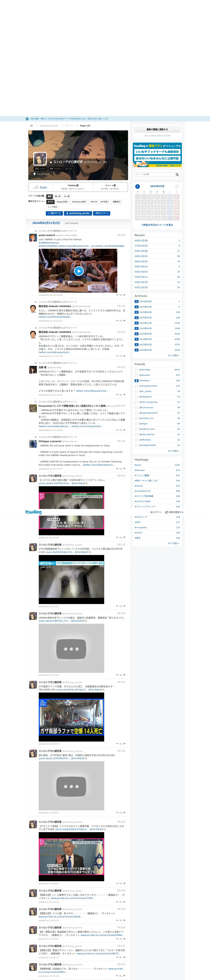Click the archive icon beside 2025年08月
Image resolution: width=210 pixels, height=980 pixels.
(136, 301)
